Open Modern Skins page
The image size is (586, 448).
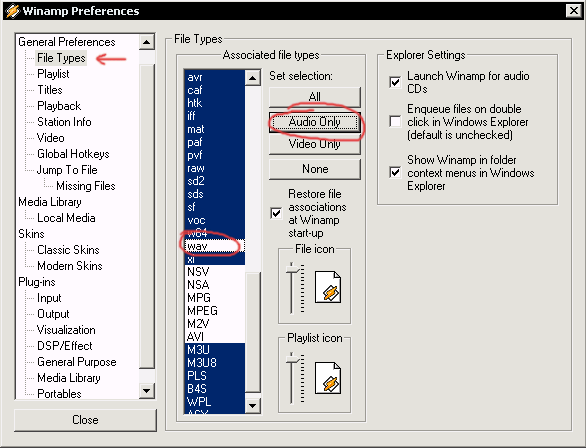[70, 266]
